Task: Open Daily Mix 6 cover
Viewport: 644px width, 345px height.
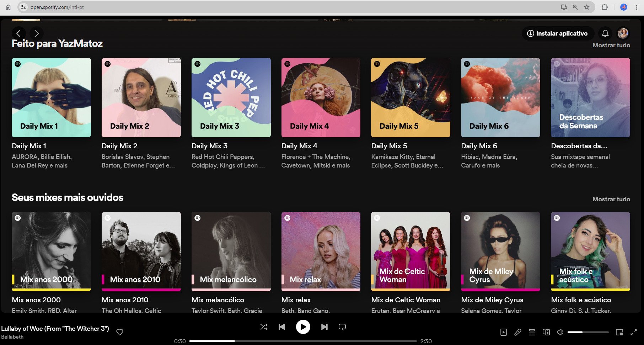Action: pos(500,97)
